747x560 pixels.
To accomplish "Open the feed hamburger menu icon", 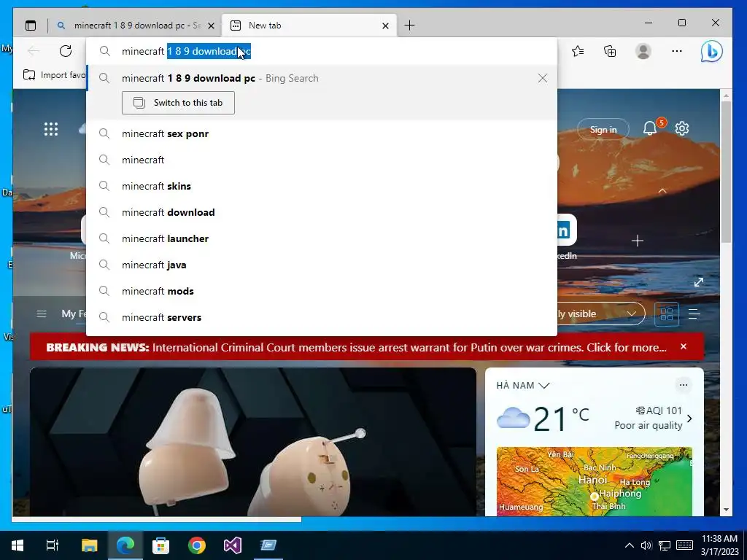I will coord(42,314).
